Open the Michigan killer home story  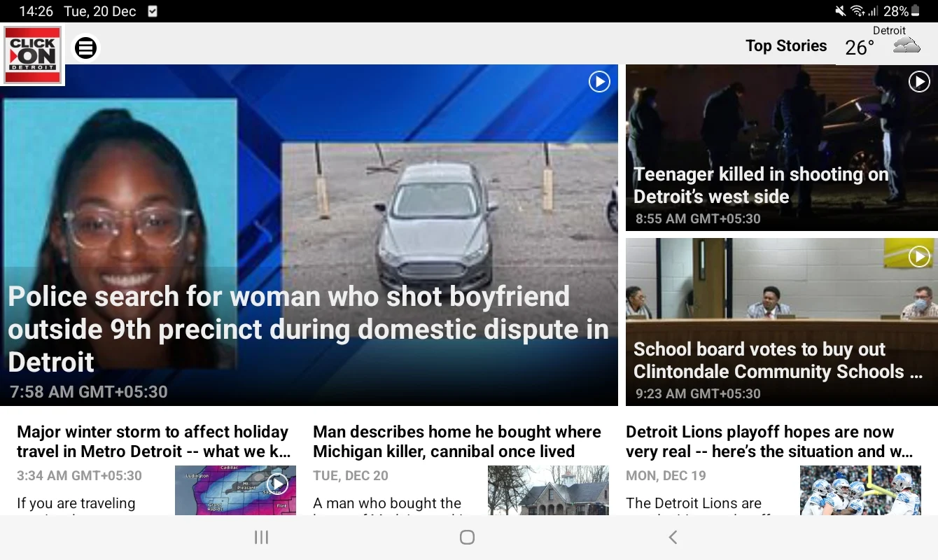pos(456,441)
